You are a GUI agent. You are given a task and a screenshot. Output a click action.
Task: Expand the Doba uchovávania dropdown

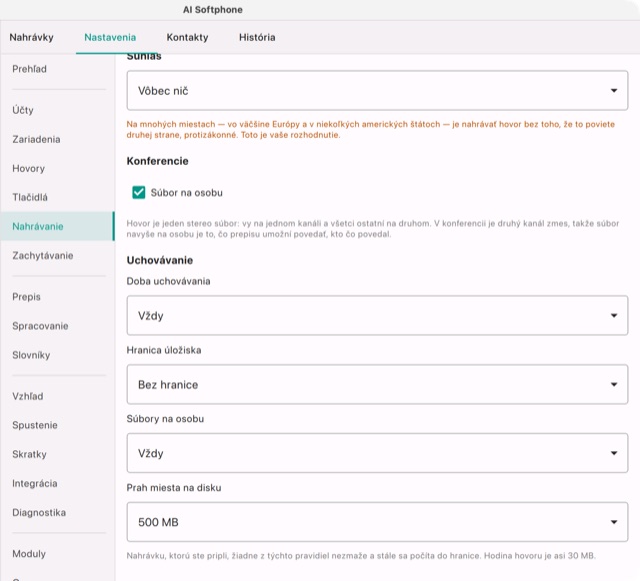[x=377, y=316]
